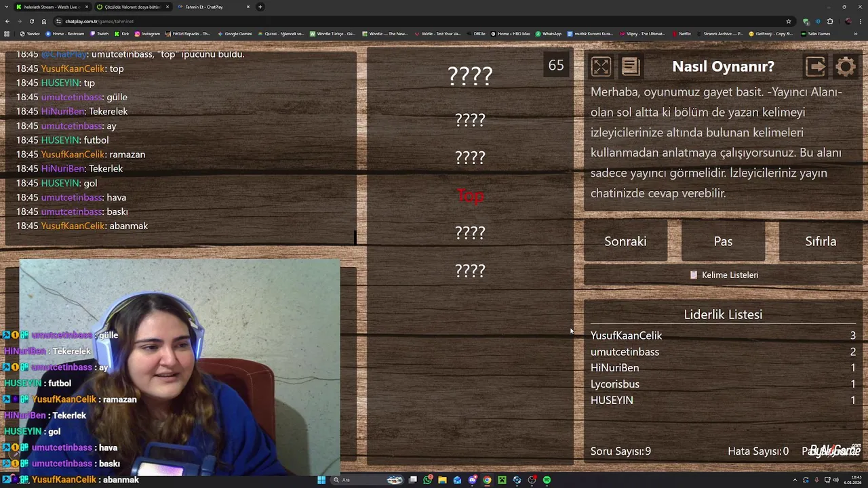Open Spotify from the taskbar
868x488 pixels.
point(547,480)
